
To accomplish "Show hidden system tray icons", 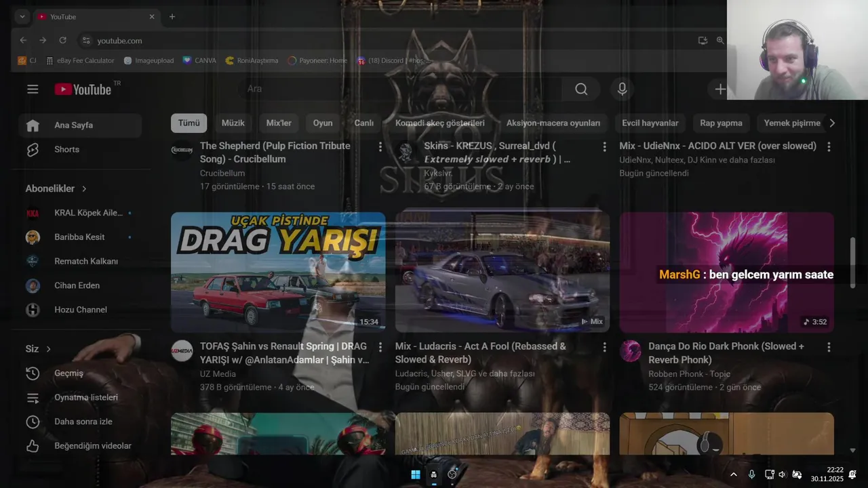I will pyautogui.click(x=733, y=474).
